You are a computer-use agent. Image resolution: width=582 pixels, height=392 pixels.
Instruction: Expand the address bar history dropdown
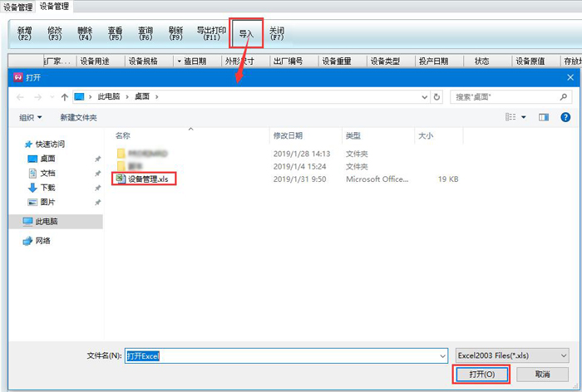pyautogui.click(x=424, y=97)
